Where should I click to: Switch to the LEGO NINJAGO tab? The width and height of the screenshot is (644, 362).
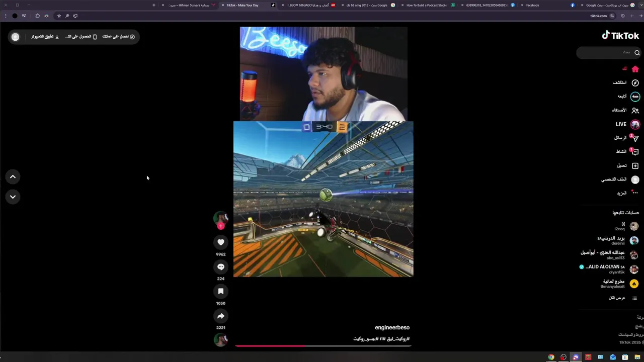tap(308, 5)
